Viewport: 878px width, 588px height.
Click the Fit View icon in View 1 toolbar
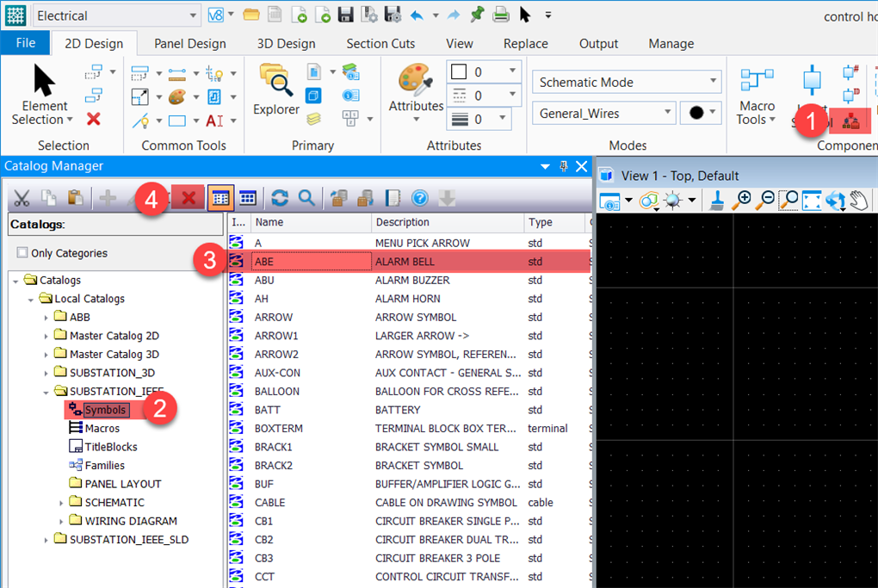coord(811,201)
